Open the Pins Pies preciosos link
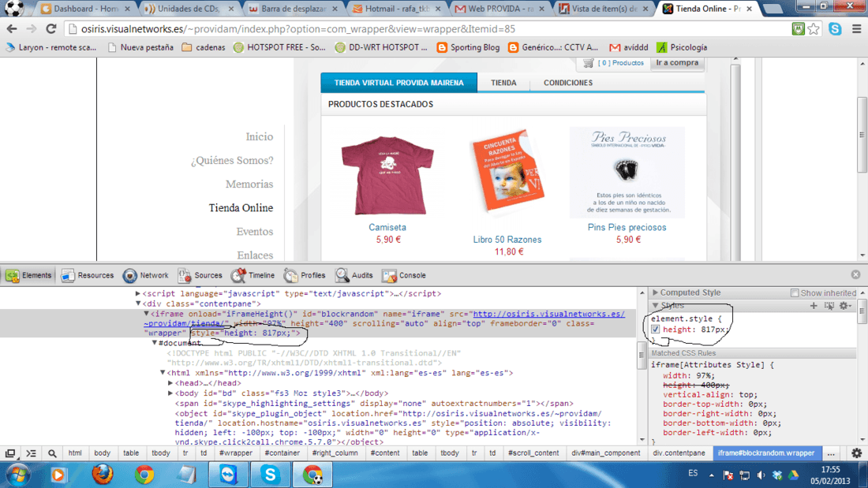Viewport: 868px width, 488px height. (x=627, y=227)
